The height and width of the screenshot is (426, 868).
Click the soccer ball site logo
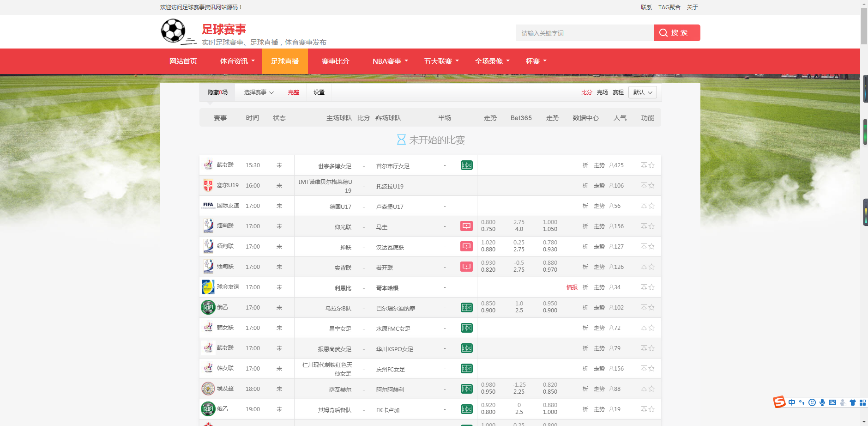pos(173,31)
